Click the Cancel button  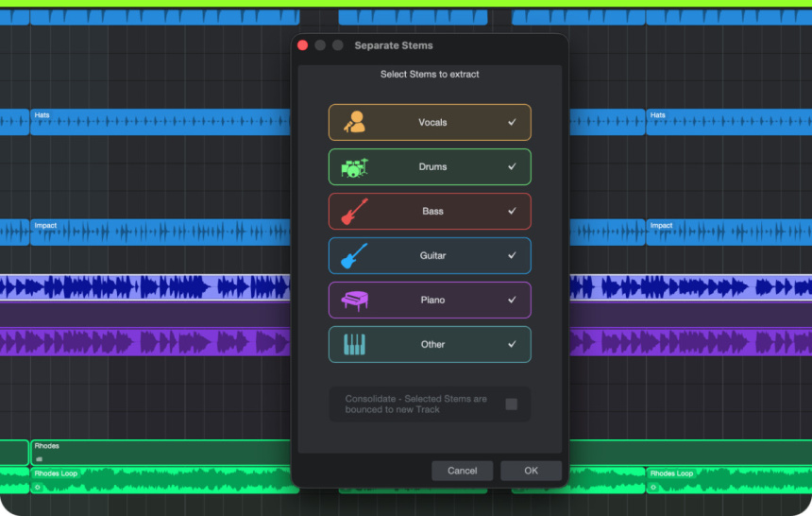click(462, 471)
